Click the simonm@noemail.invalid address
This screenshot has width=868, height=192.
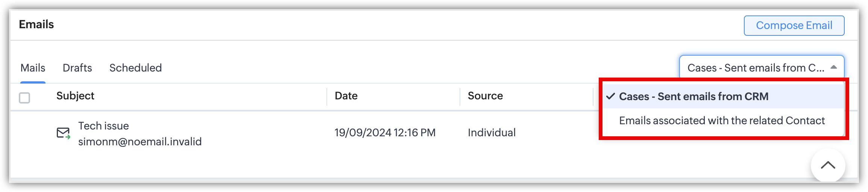pyautogui.click(x=140, y=142)
